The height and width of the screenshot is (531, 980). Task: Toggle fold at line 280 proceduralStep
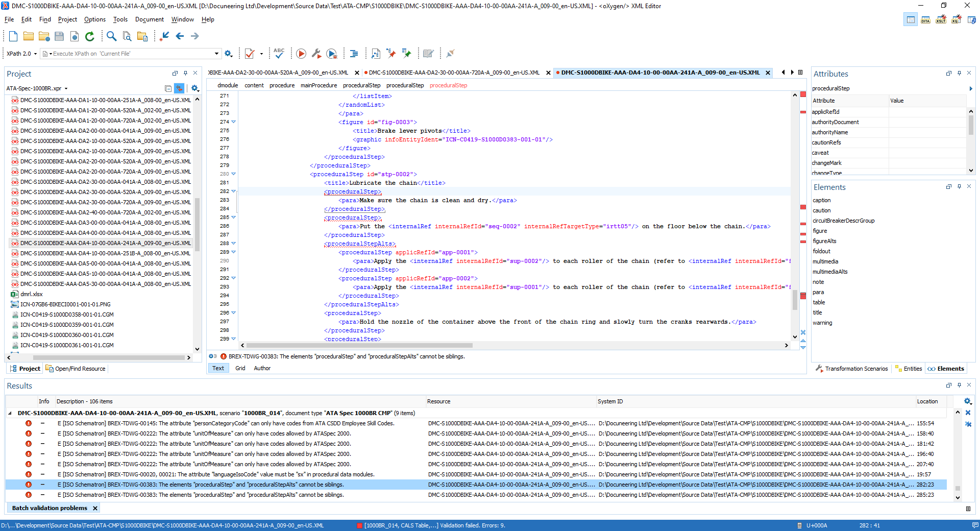point(234,174)
